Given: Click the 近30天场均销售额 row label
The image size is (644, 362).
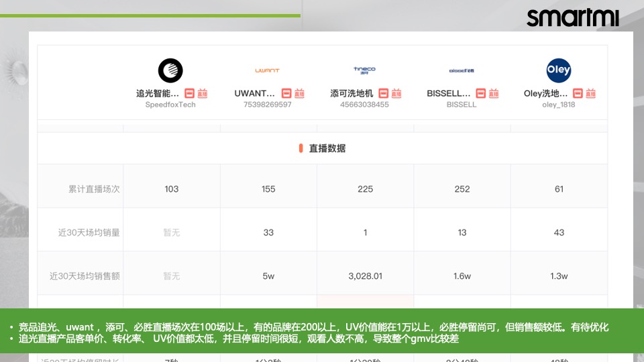Looking at the screenshot, I should 85,276.
